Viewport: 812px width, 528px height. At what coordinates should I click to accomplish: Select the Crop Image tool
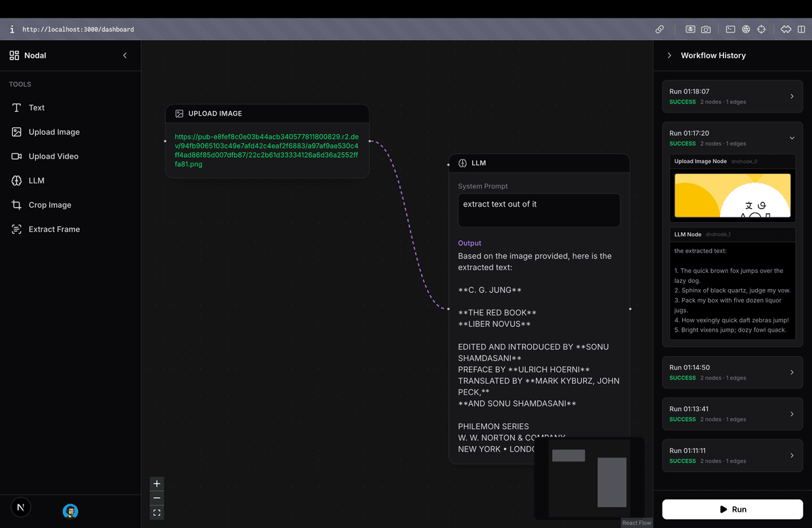[x=49, y=205]
